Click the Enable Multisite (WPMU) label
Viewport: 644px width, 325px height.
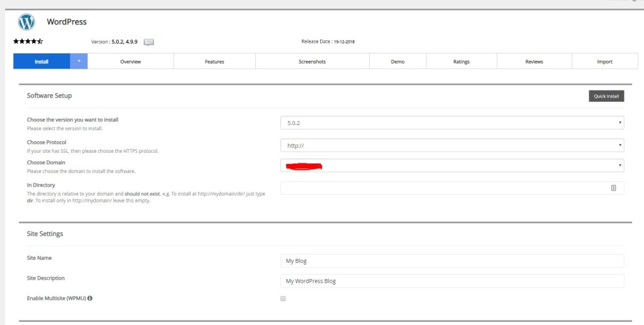[56, 299]
